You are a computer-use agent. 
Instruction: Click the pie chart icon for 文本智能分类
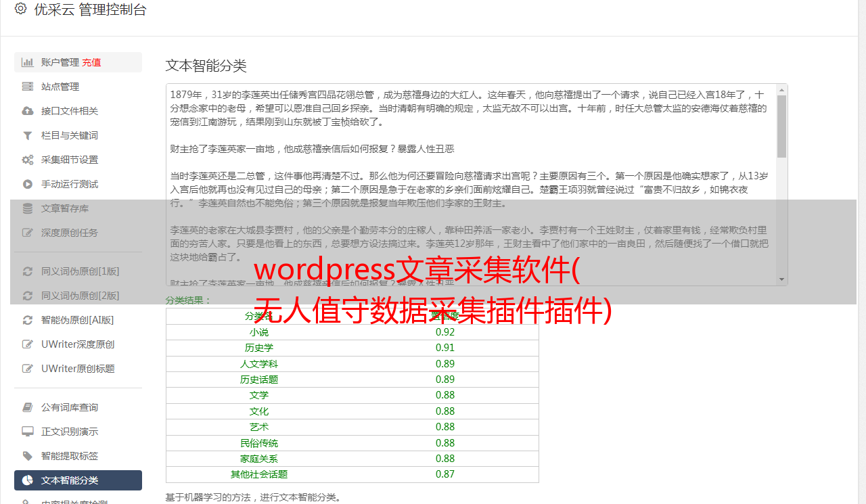(x=28, y=480)
